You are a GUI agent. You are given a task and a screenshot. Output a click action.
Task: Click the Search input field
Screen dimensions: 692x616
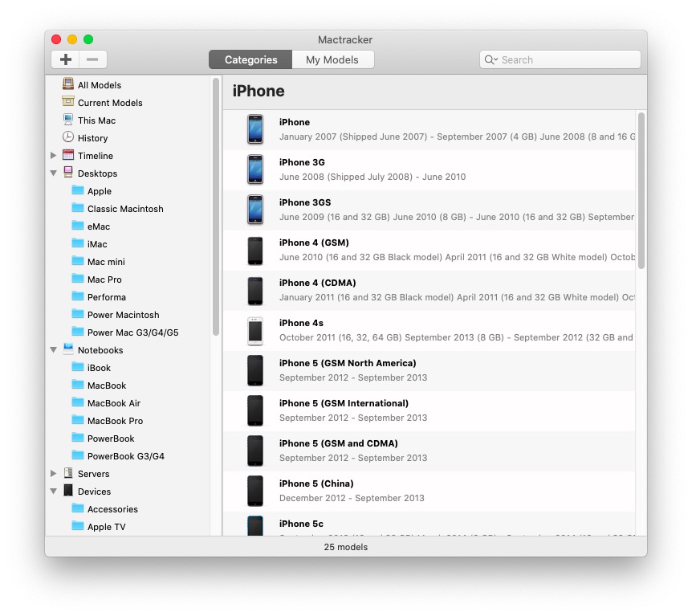pos(560,59)
